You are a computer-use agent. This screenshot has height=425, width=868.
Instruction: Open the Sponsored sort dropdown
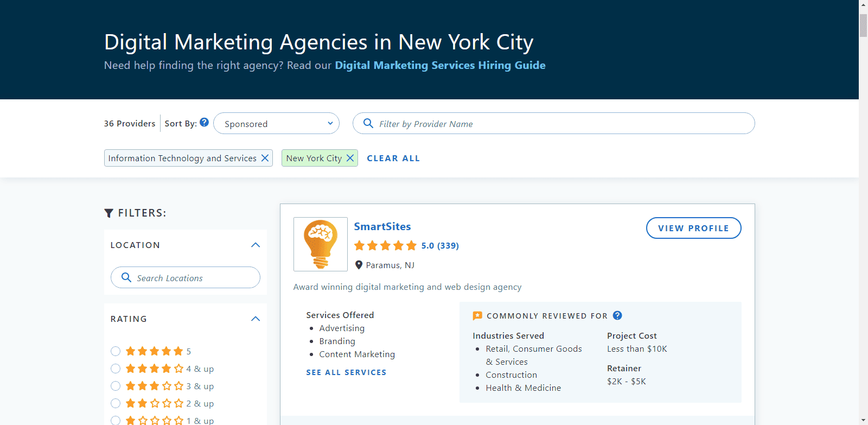pos(277,123)
